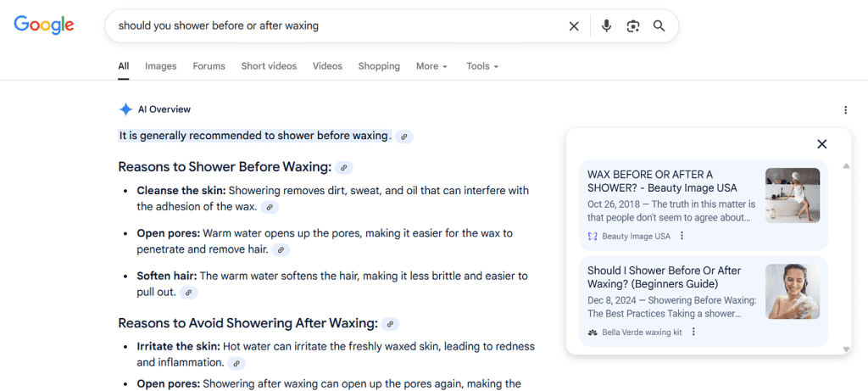Click the AI Overview sparkle icon

(x=125, y=109)
